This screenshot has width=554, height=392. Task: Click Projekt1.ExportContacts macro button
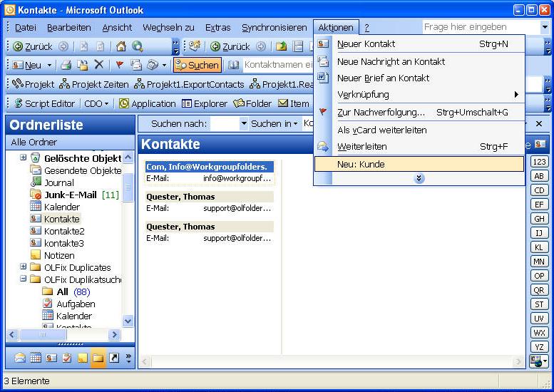[189, 84]
